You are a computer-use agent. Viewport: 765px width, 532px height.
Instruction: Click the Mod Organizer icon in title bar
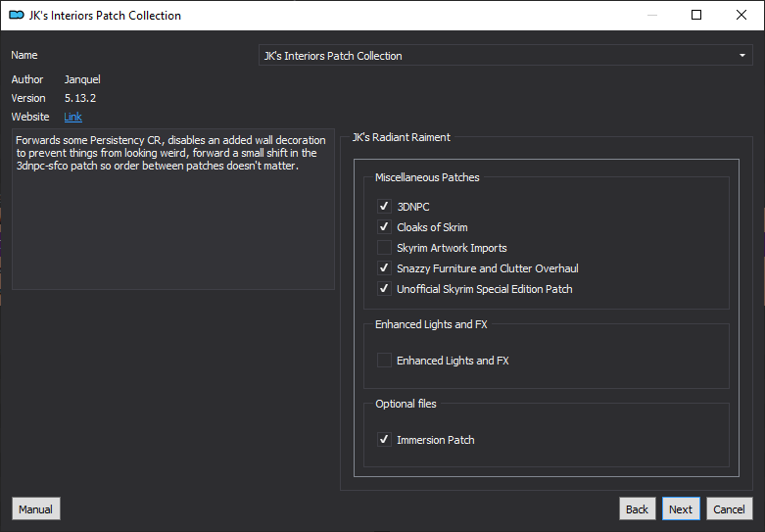[17, 15]
